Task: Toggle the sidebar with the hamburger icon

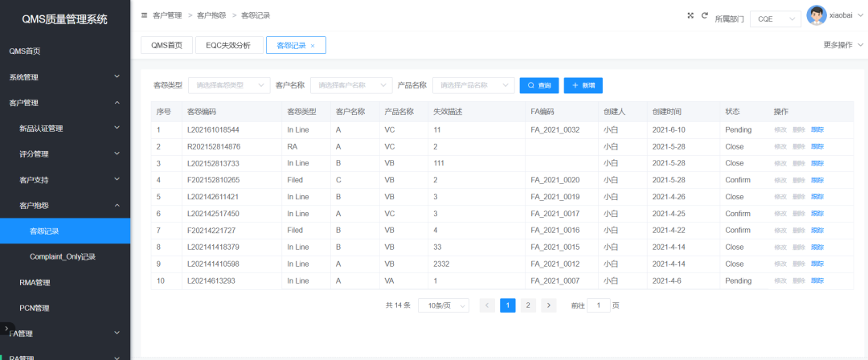Action: pyautogui.click(x=145, y=15)
